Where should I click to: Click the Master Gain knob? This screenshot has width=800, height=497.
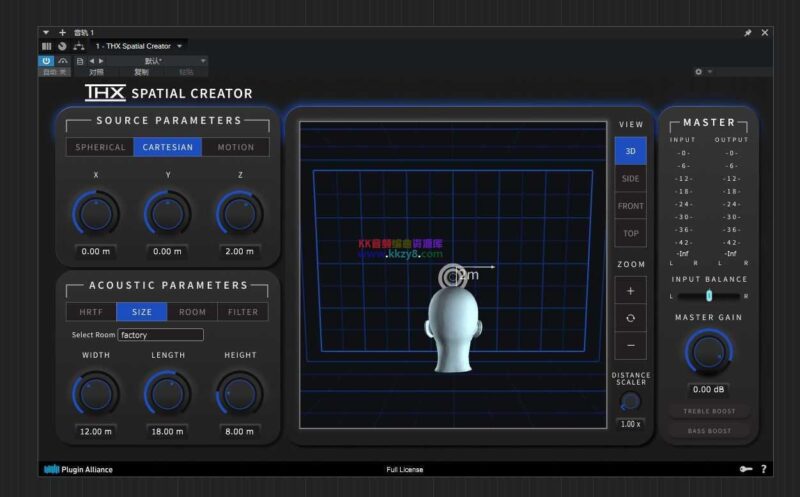(x=709, y=352)
